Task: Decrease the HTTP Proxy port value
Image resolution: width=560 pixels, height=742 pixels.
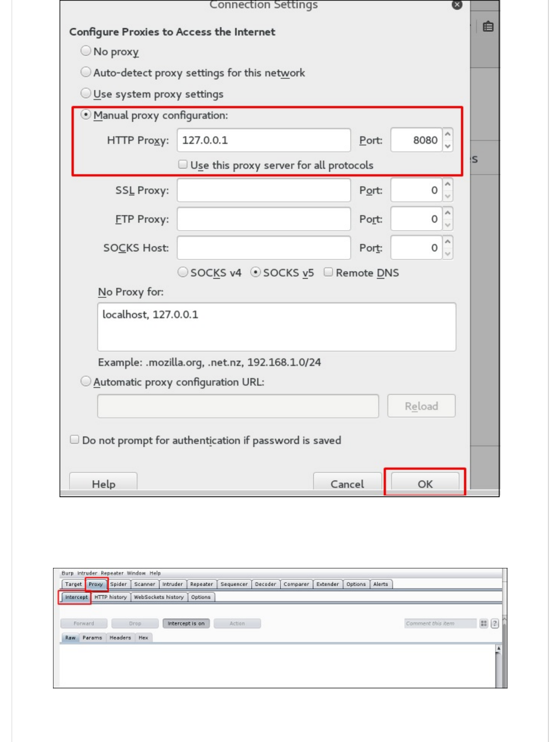Action: tap(447, 146)
